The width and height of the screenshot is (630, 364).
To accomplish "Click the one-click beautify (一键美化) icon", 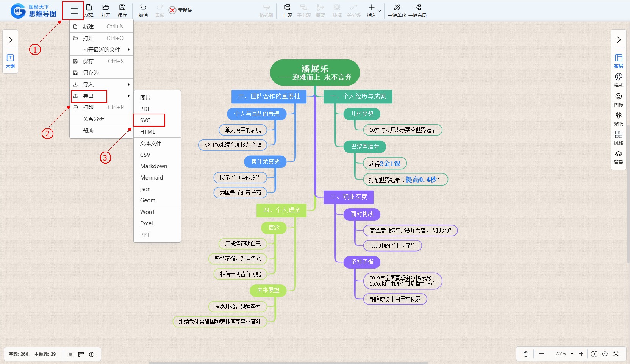I will click(397, 10).
